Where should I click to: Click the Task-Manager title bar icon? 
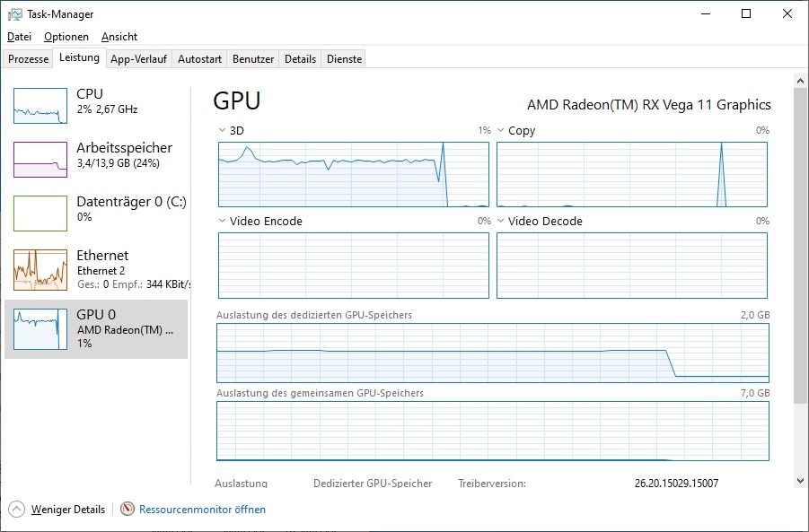pos(14,14)
